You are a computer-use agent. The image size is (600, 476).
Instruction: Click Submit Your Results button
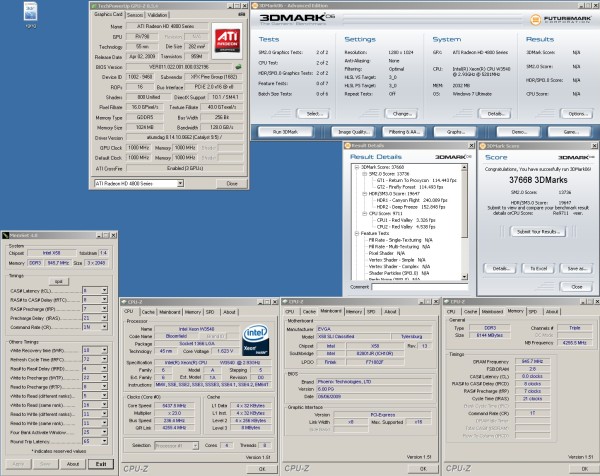pyautogui.click(x=538, y=231)
